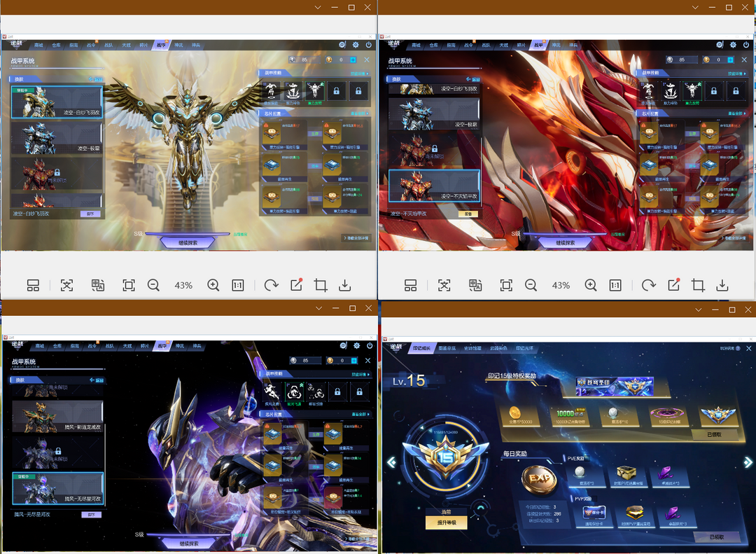The image size is (756, 554).
Task: Rotate the image in the top-left viewer
Action: tap(271, 285)
